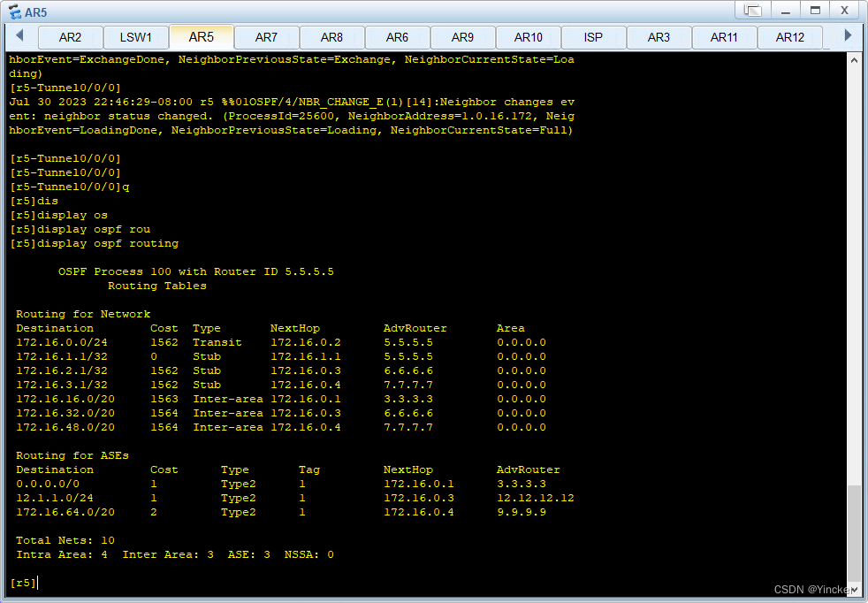Open the AR3 tab
Image resolution: width=868 pixels, height=603 pixels.
[659, 37]
